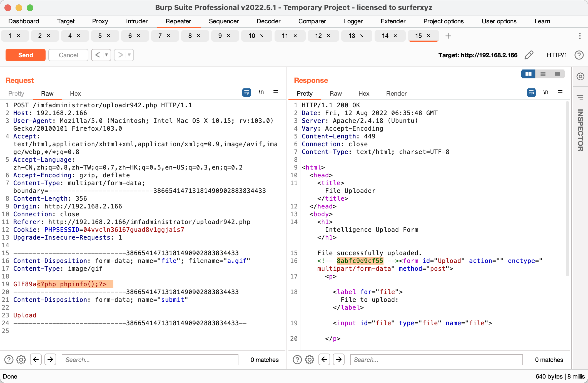The height and width of the screenshot is (383, 588).
Task: Expand back history dropdown arrow
Action: tap(106, 55)
